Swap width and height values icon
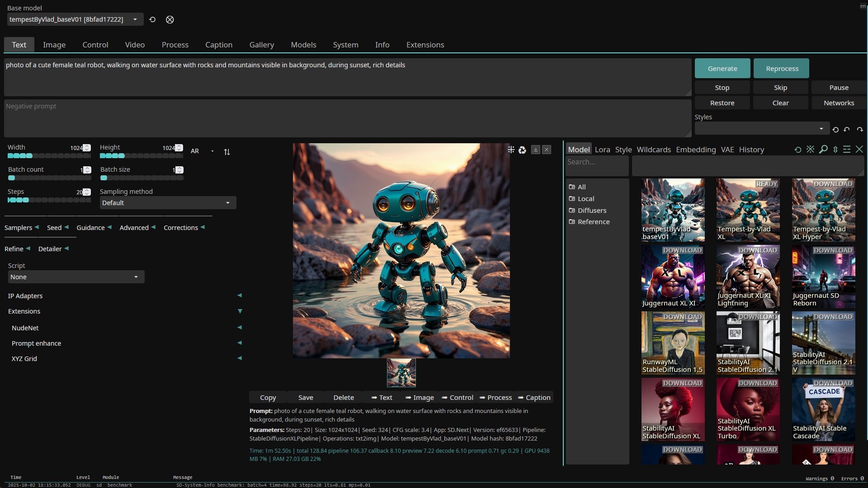 coord(227,152)
